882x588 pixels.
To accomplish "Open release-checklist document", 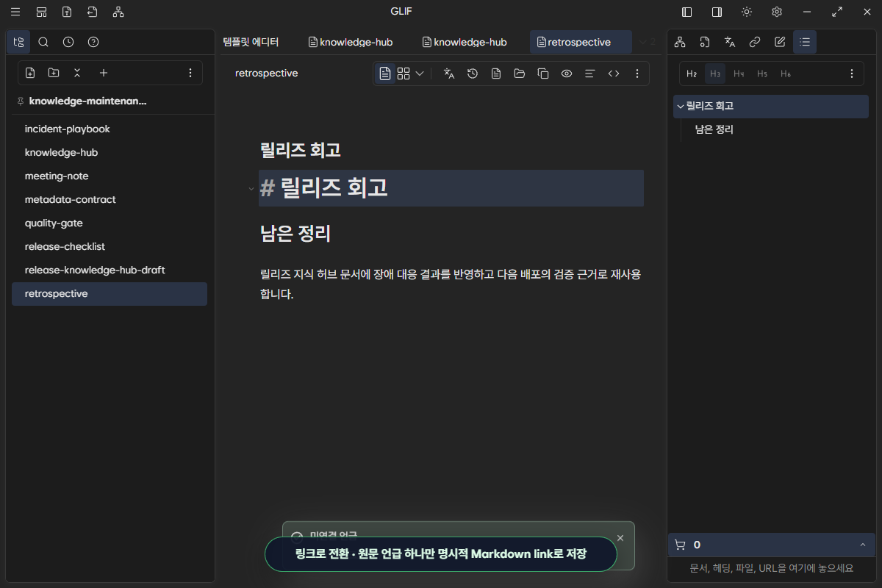I will 110,246.
